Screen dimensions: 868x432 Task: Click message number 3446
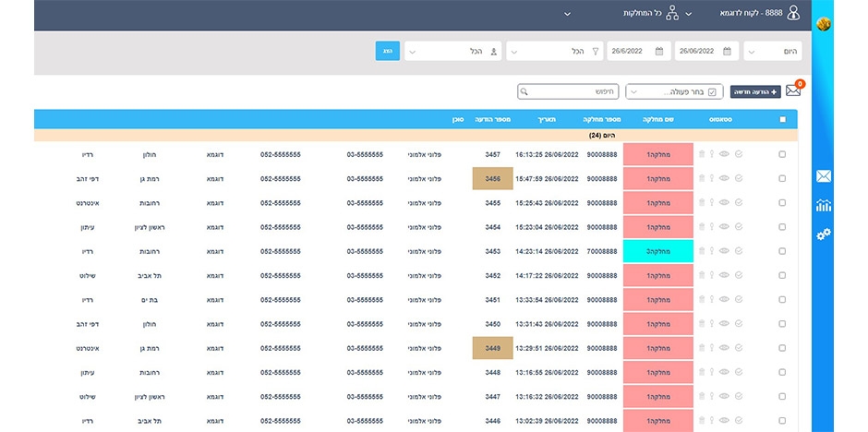pos(493,420)
